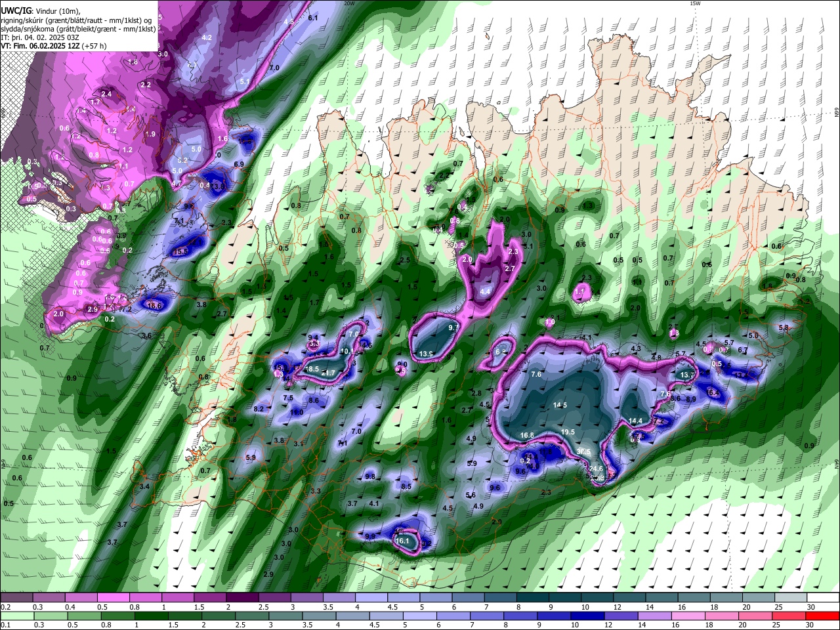Select the '16.8' value on the map
The image size is (840, 630).
pos(527,435)
